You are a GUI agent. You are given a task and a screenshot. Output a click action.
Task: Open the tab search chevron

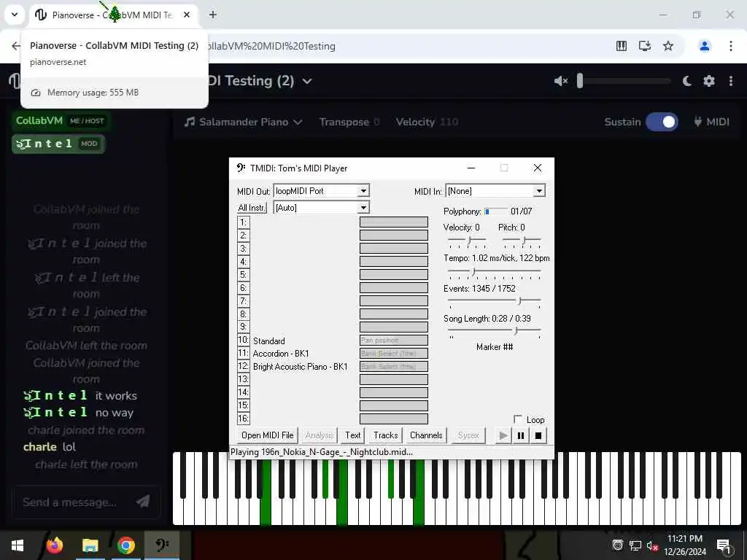pos(15,15)
